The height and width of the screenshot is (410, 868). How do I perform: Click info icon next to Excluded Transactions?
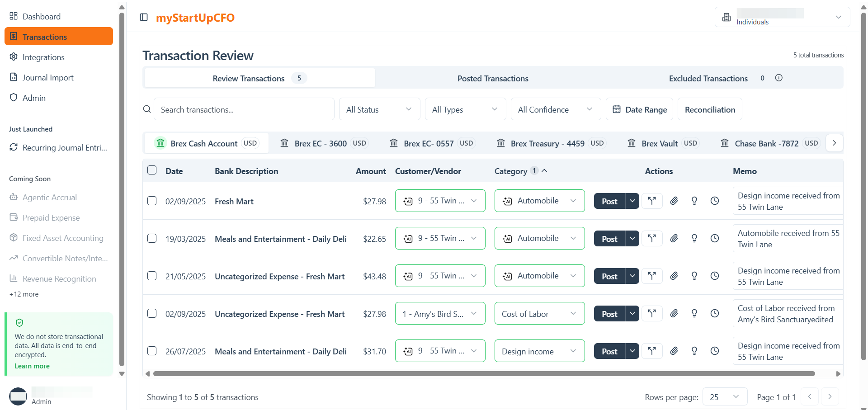click(x=778, y=78)
